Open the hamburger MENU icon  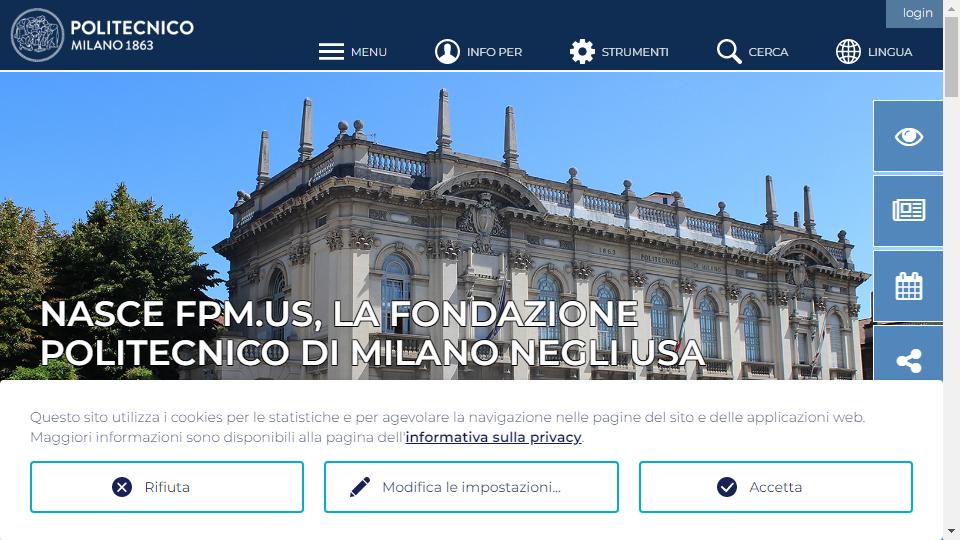[331, 51]
